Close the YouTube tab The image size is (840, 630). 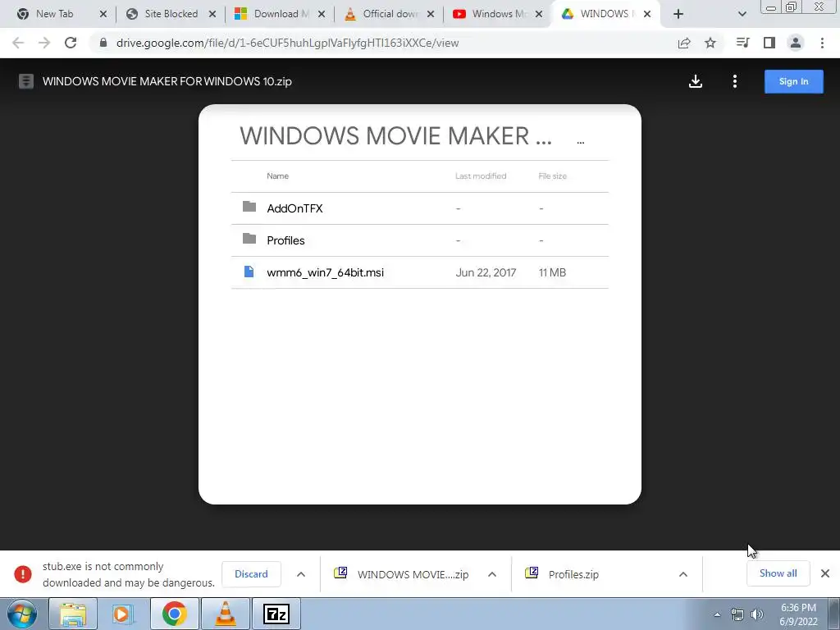coord(539,14)
